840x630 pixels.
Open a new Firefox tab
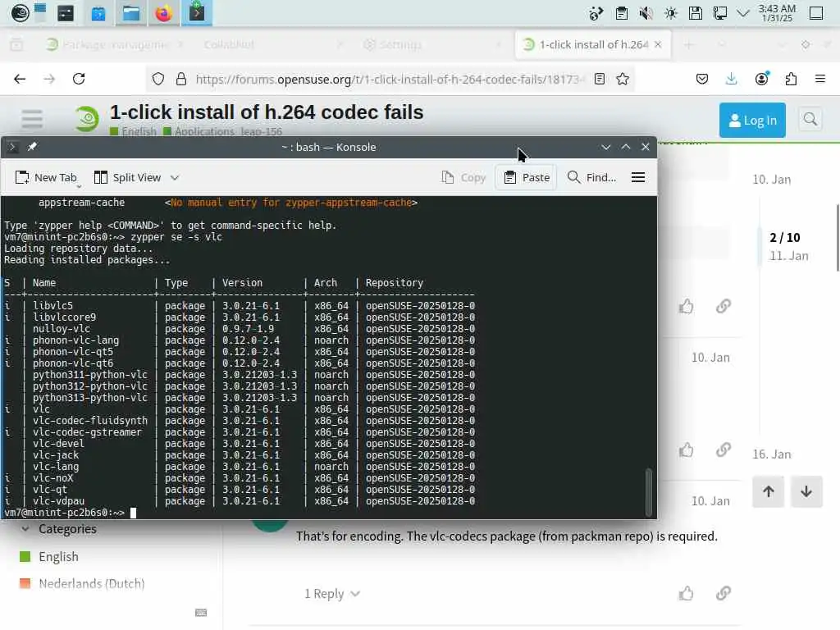click(689, 44)
